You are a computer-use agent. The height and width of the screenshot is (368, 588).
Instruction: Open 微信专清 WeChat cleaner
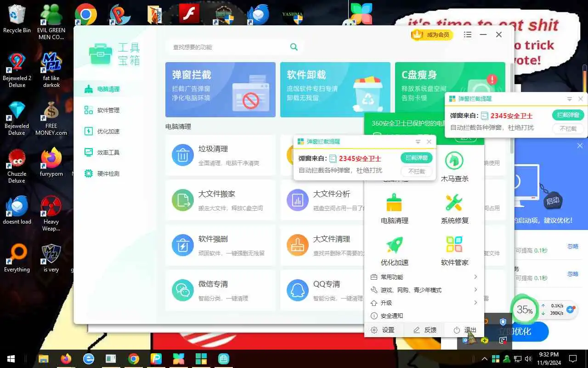click(x=220, y=290)
